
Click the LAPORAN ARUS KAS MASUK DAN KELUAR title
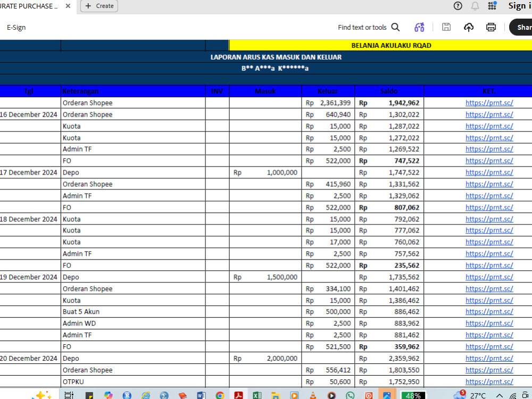click(276, 57)
